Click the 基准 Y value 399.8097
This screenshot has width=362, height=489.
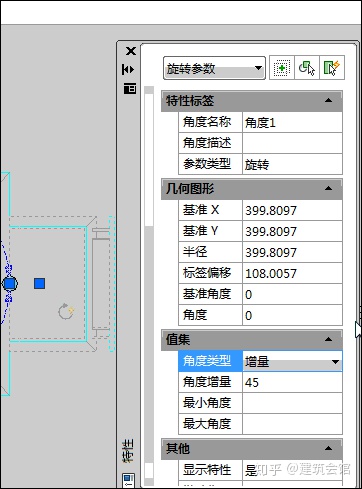point(292,231)
